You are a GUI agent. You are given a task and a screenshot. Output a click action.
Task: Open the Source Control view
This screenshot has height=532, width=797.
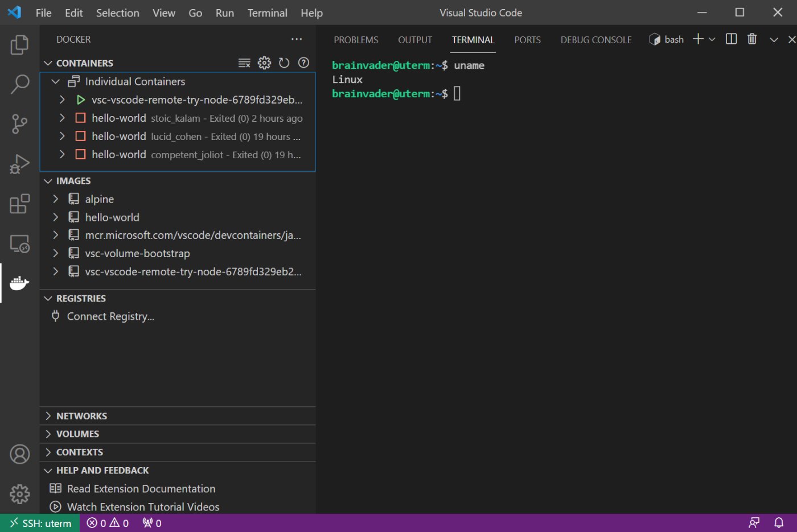tap(19, 123)
